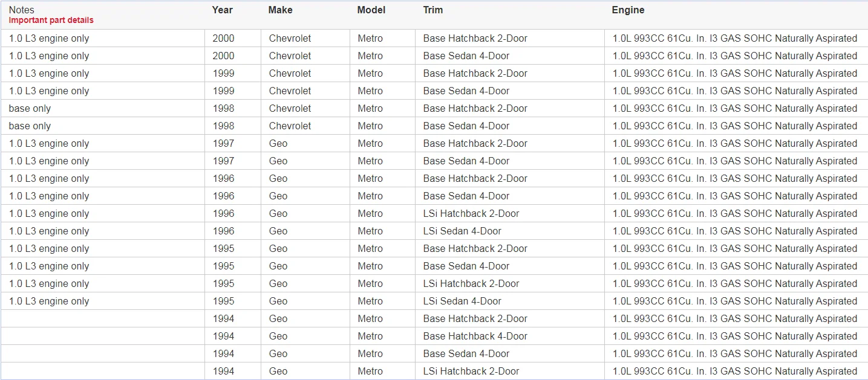Click the Engine column header
This screenshot has height=380, width=868.
628,10
